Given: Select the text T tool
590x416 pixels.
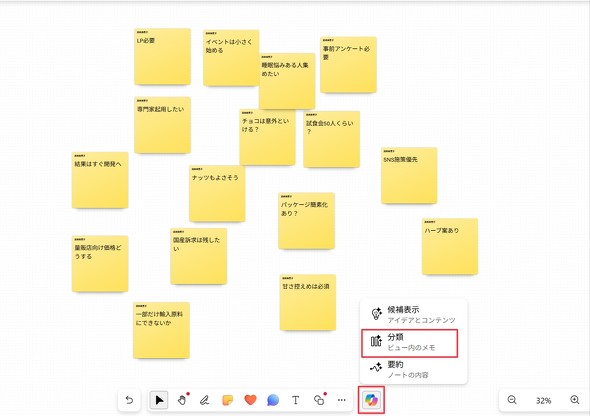Looking at the screenshot, I should coord(296,400).
